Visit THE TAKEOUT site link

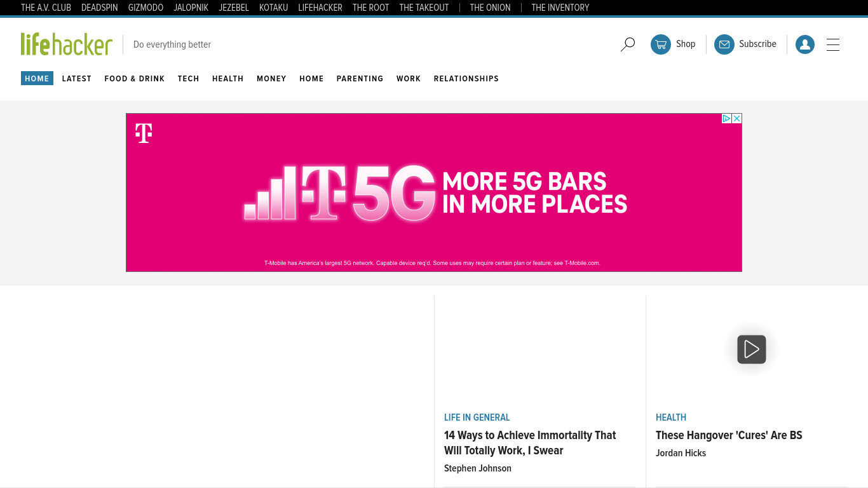(424, 8)
